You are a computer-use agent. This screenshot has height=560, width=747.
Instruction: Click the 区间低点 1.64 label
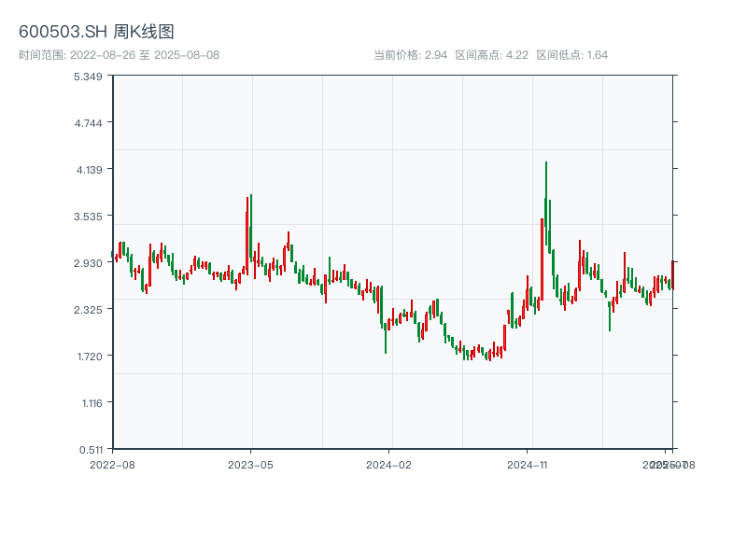coord(571,55)
